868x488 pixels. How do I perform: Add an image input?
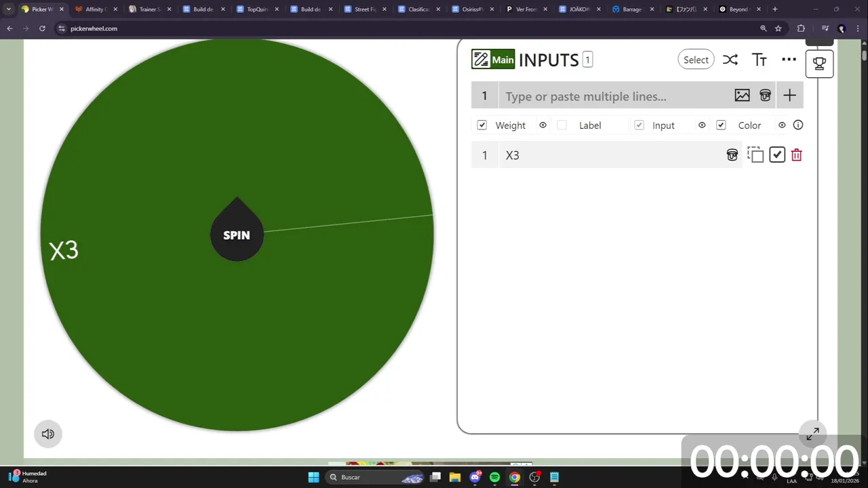pos(743,96)
